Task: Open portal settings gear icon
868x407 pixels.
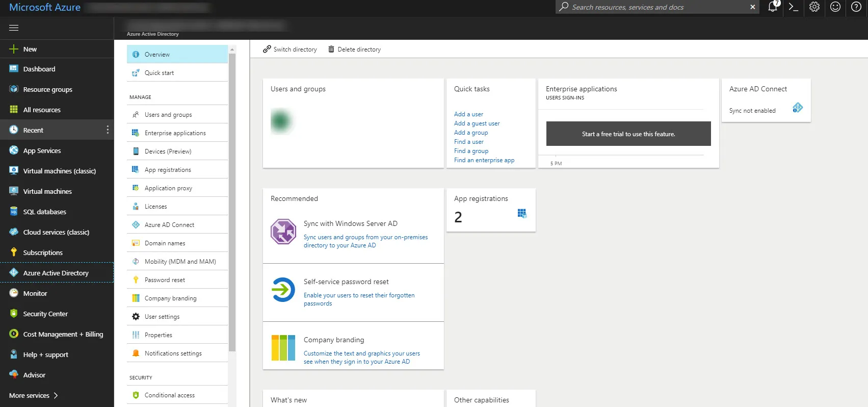Action: pos(814,7)
